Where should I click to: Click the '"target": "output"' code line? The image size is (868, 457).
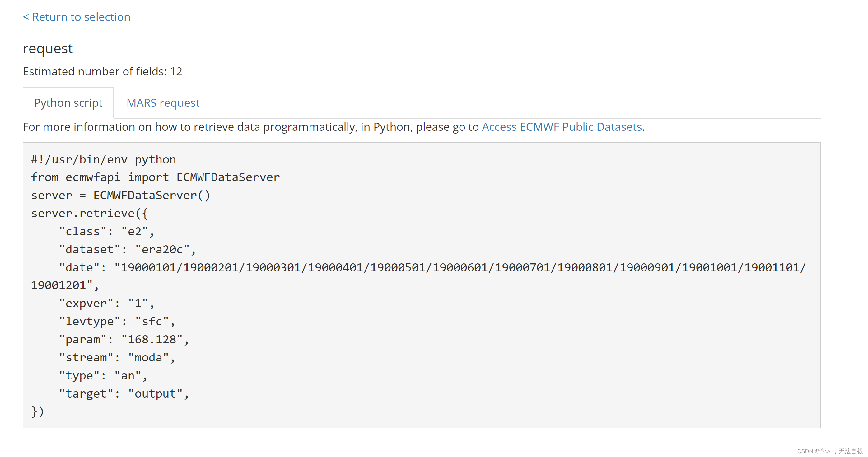pyautogui.click(x=124, y=394)
